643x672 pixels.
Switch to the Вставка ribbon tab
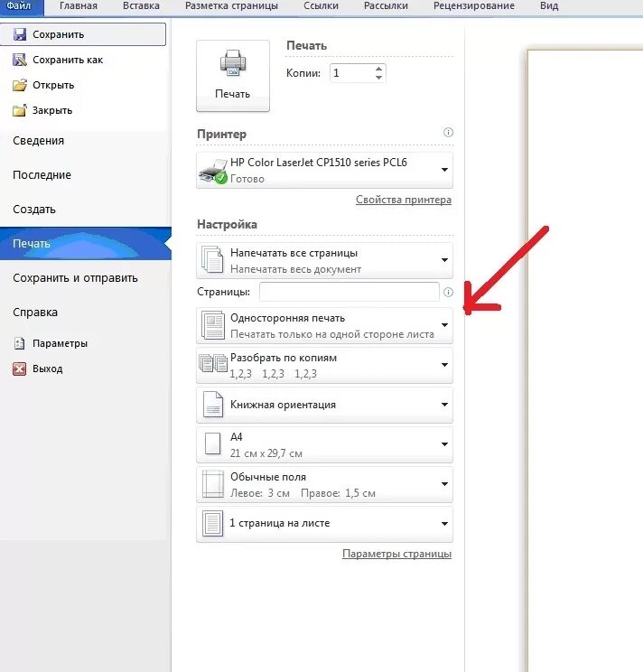pyautogui.click(x=141, y=6)
